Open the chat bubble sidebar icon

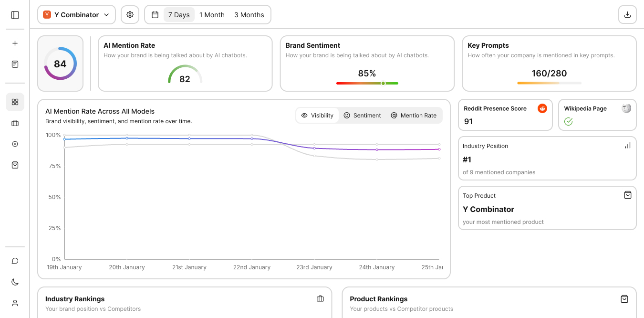(x=15, y=261)
